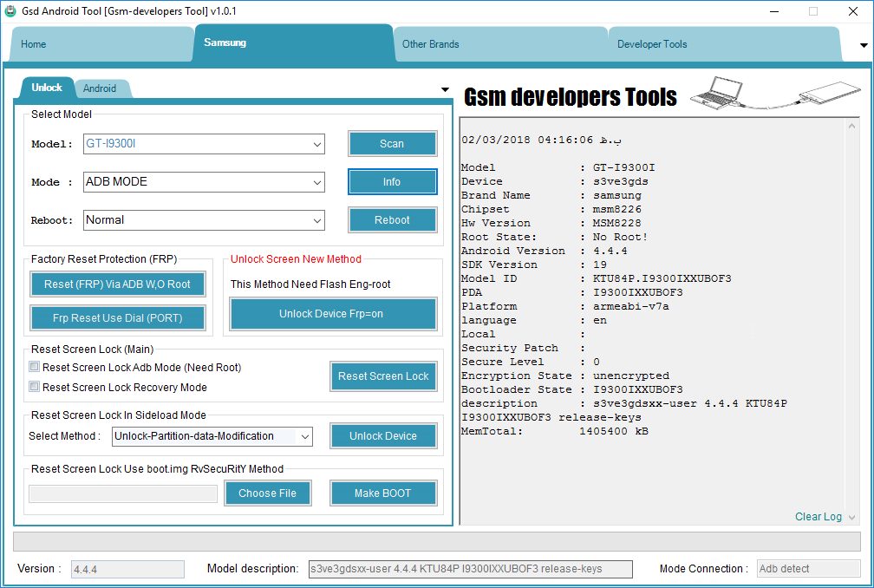This screenshot has height=588, width=874.
Task: Click the log line 'Chipset : msm8226'
Action: (551, 209)
